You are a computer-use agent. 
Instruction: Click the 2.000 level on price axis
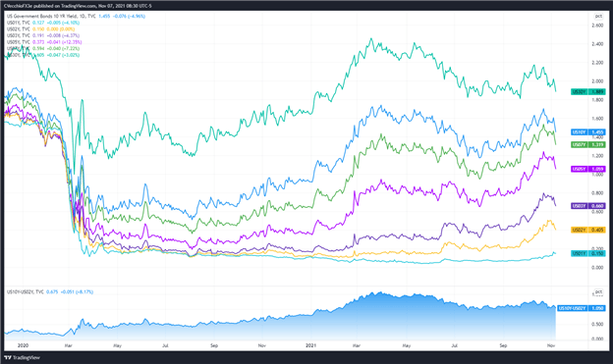click(597, 81)
